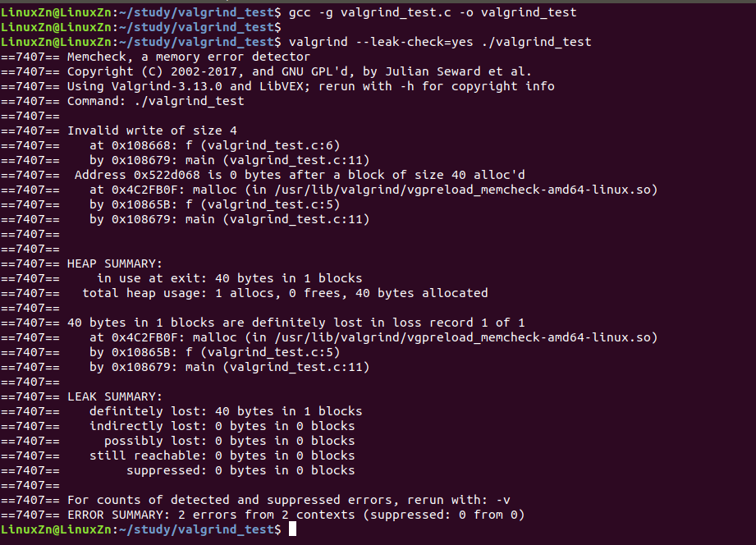Click the 'Command: ./valgrind_test' line
This screenshot has width=756, height=545.
(x=155, y=101)
